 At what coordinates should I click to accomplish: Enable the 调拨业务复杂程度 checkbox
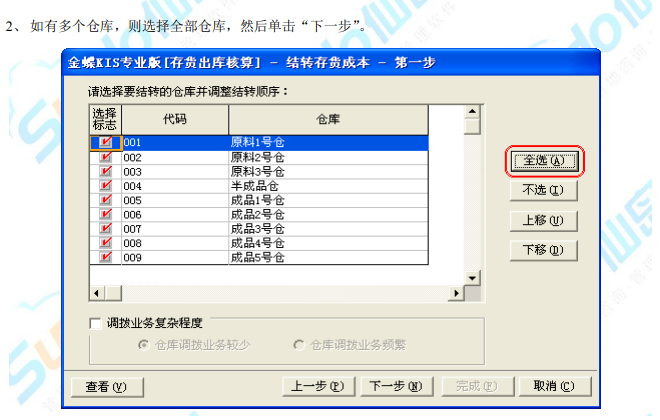96,323
